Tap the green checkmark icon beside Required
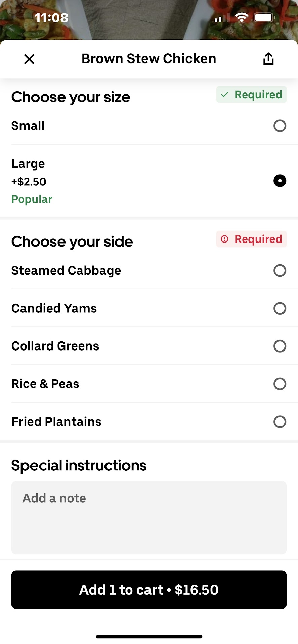 pyautogui.click(x=224, y=95)
